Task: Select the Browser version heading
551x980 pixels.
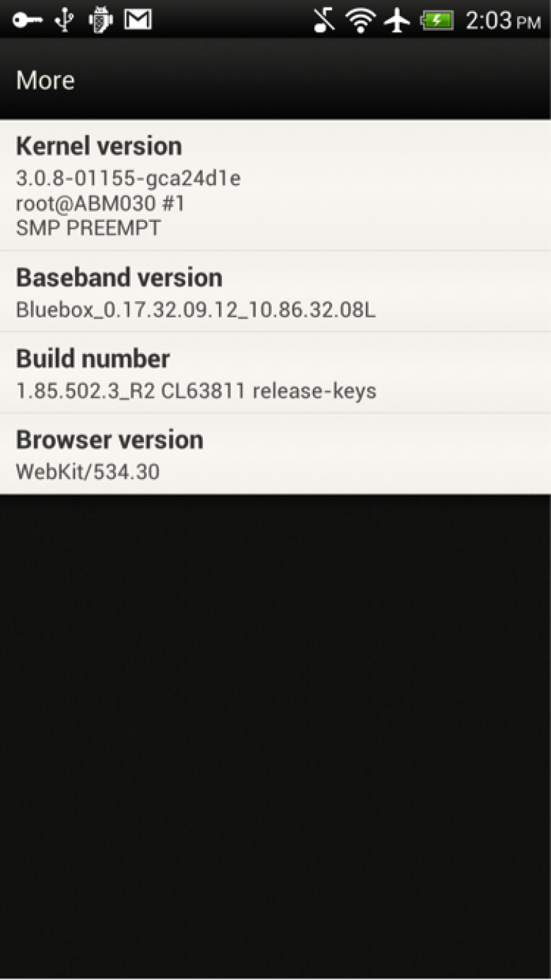Action: point(109,440)
